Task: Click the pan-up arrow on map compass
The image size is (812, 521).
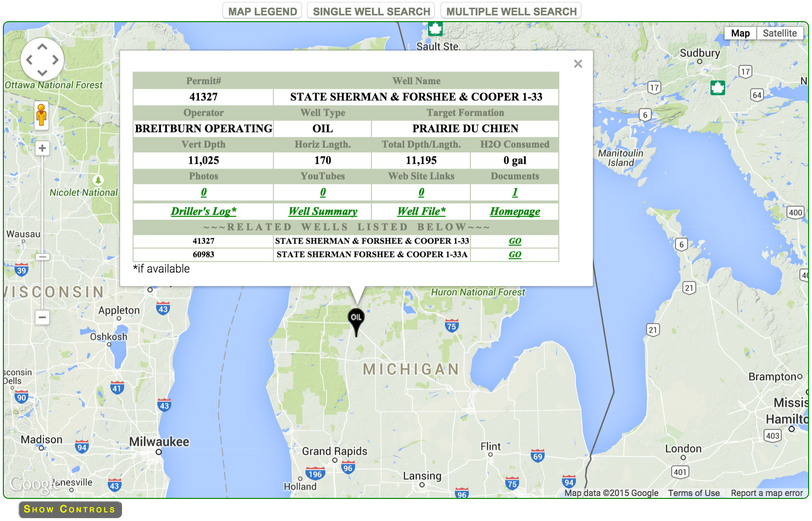Action: click(x=42, y=46)
